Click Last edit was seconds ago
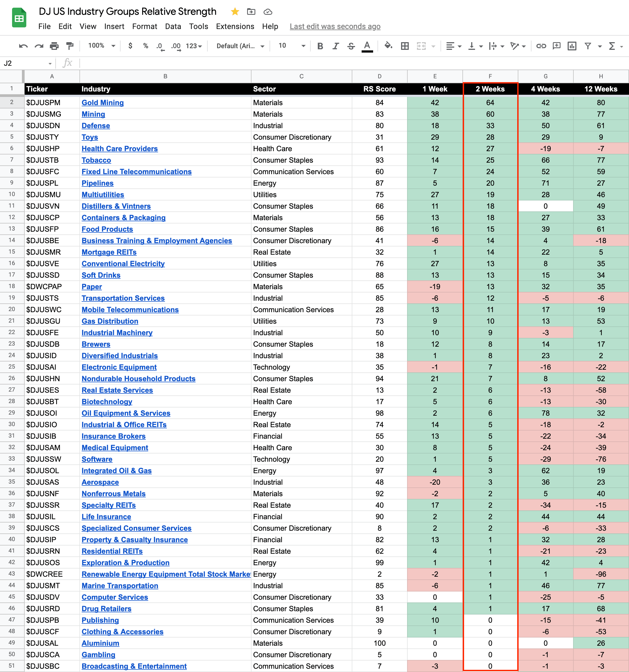 tap(335, 26)
